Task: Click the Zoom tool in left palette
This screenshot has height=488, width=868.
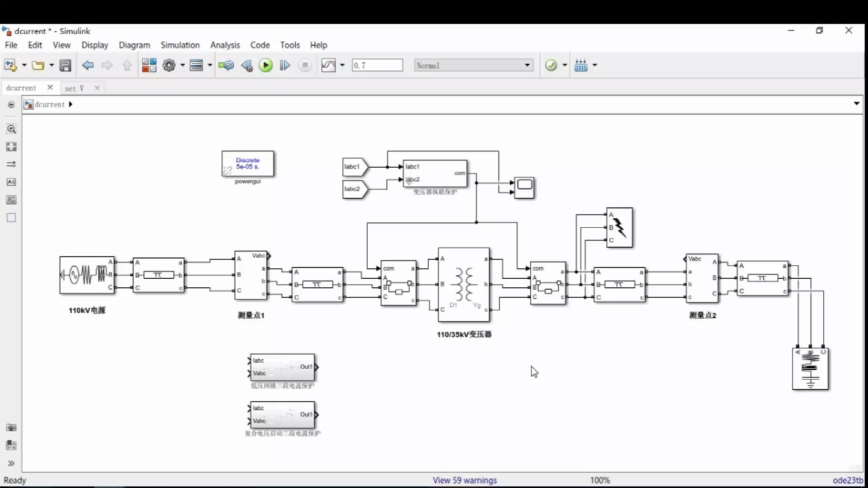Action: 11,129
